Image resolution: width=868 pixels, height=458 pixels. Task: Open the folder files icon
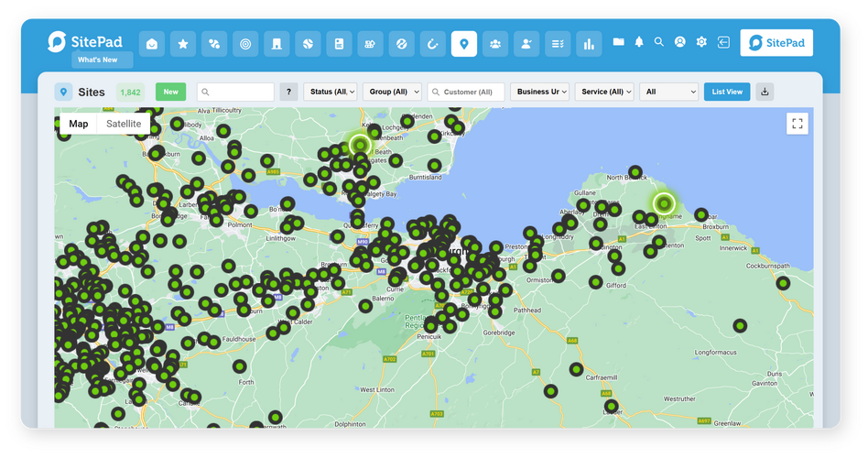click(618, 42)
